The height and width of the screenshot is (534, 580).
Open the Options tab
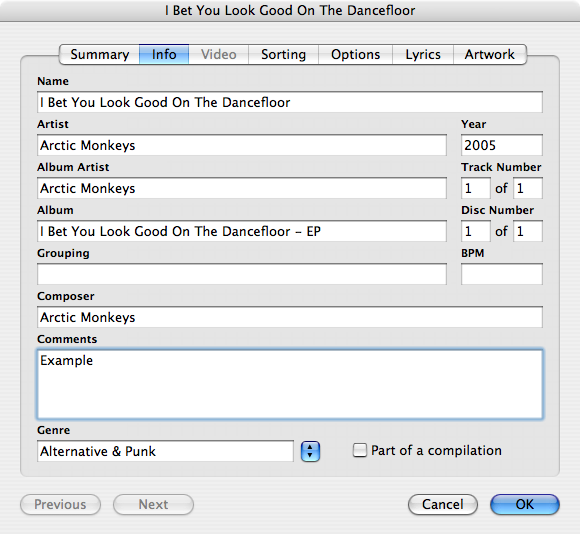click(x=355, y=54)
